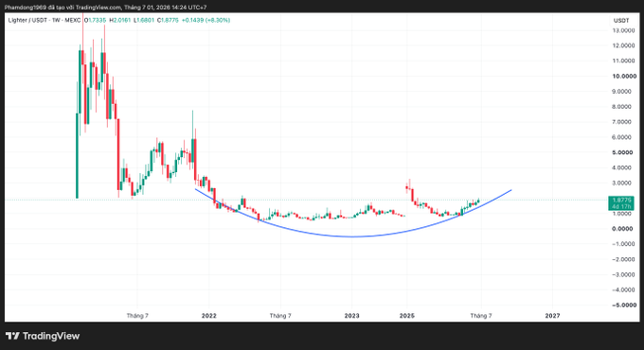Image resolution: width=644 pixels, height=350 pixels.
Task: Click the bold 10.0000 price axis label
Action: pyautogui.click(x=624, y=77)
